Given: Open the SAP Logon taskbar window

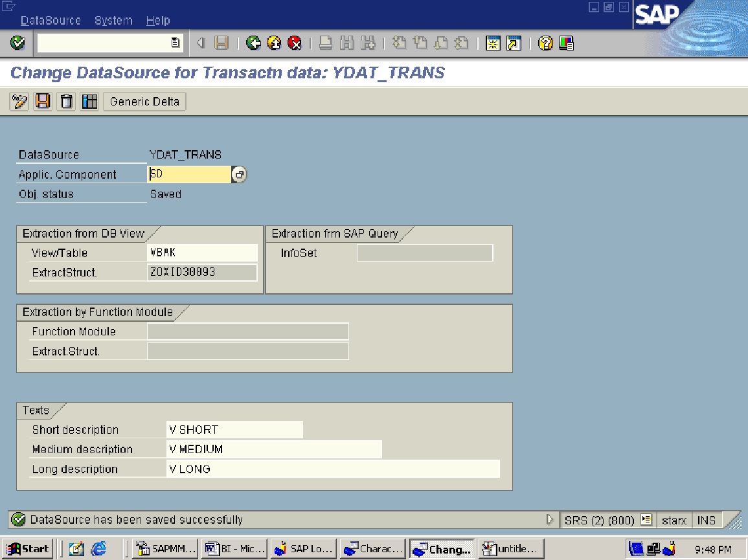Looking at the screenshot, I should pyautogui.click(x=303, y=548).
